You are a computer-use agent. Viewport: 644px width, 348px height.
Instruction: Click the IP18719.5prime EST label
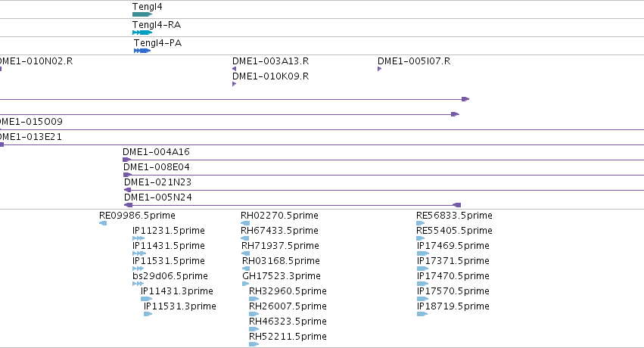point(453,306)
